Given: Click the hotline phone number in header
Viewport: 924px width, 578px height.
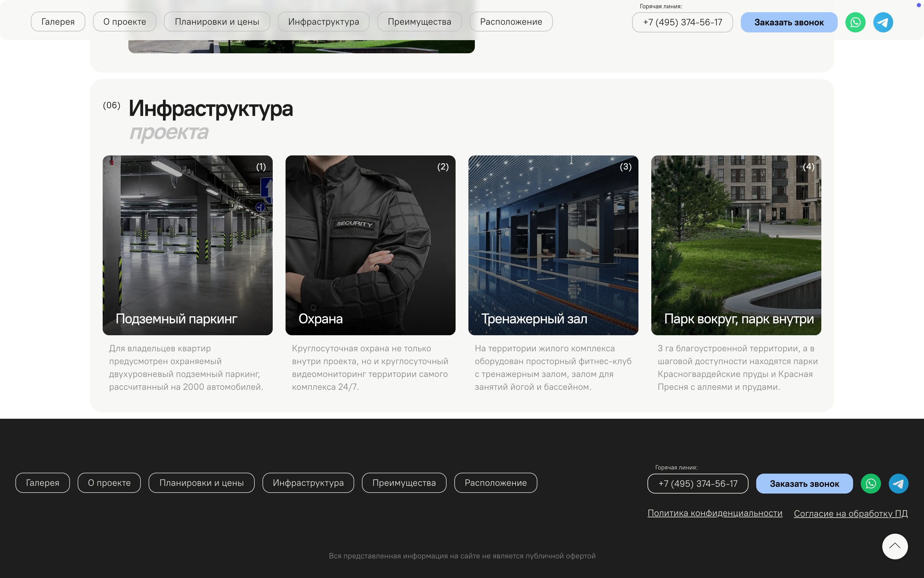Looking at the screenshot, I should [682, 22].
